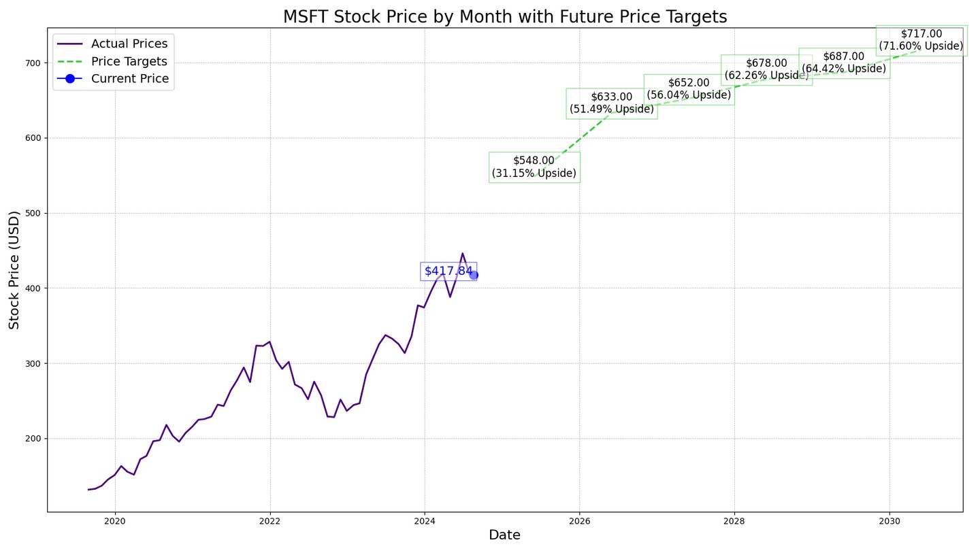Click the 2030 x-axis tick label
Image resolution: width=980 pixels, height=551 pixels.
pyautogui.click(x=889, y=521)
